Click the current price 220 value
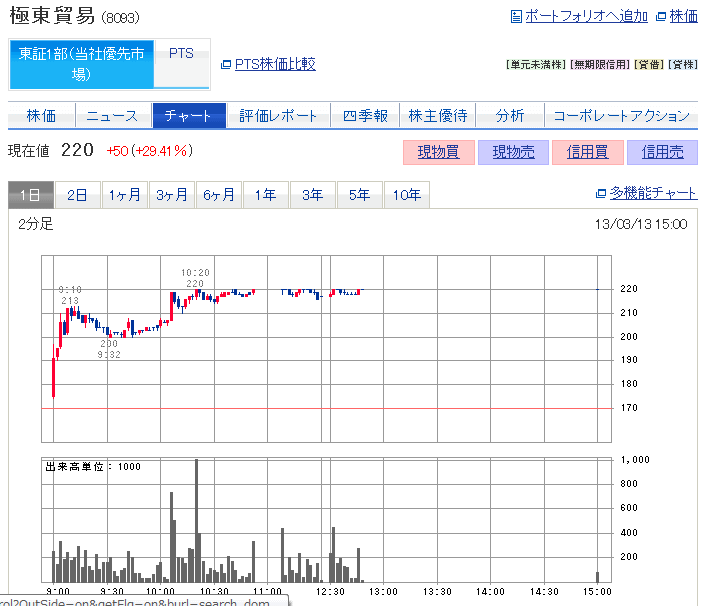 77,150
